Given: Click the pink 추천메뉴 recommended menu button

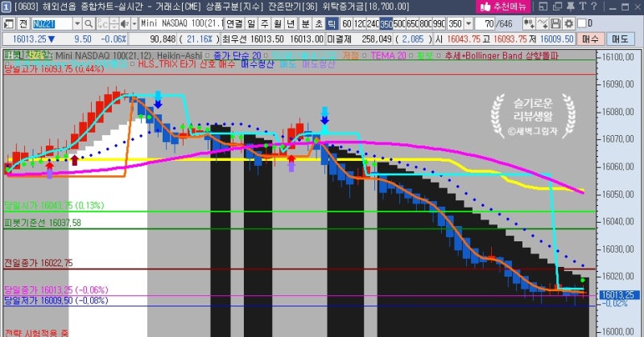Looking at the screenshot, I should point(504,6).
